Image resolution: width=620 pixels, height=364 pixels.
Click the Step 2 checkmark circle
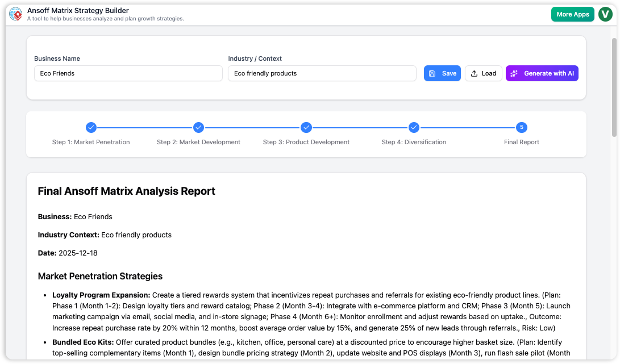198,127
